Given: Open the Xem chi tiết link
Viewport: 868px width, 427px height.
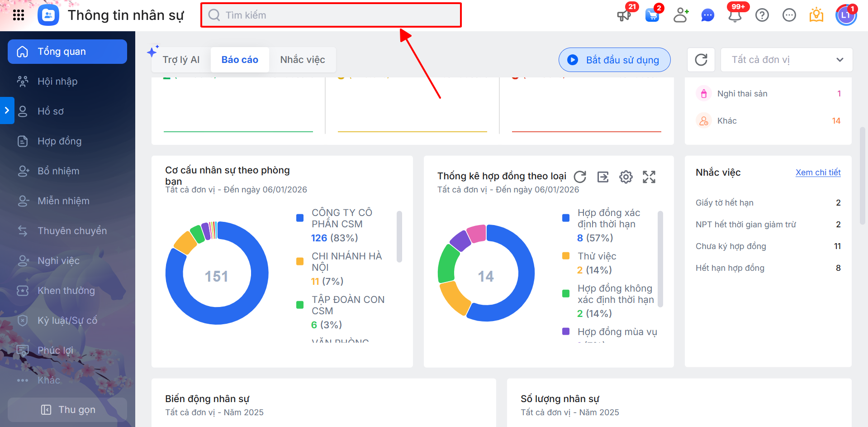Looking at the screenshot, I should pos(818,173).
